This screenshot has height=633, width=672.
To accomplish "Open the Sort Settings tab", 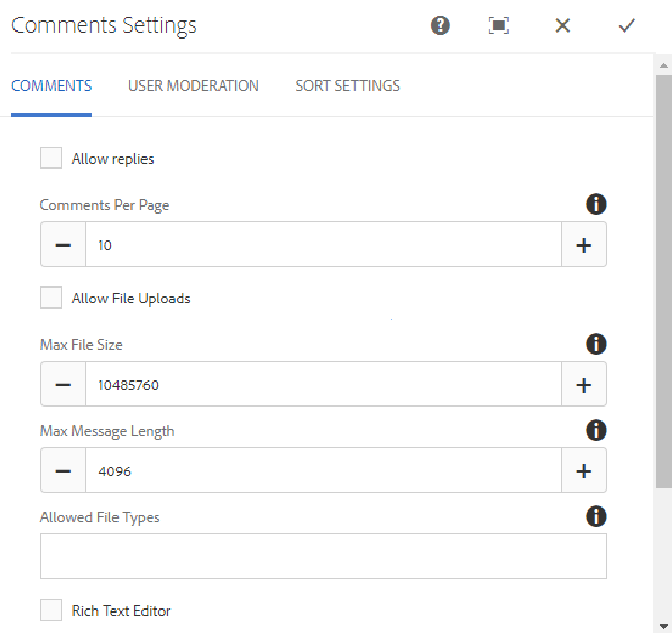I will 347,86.
